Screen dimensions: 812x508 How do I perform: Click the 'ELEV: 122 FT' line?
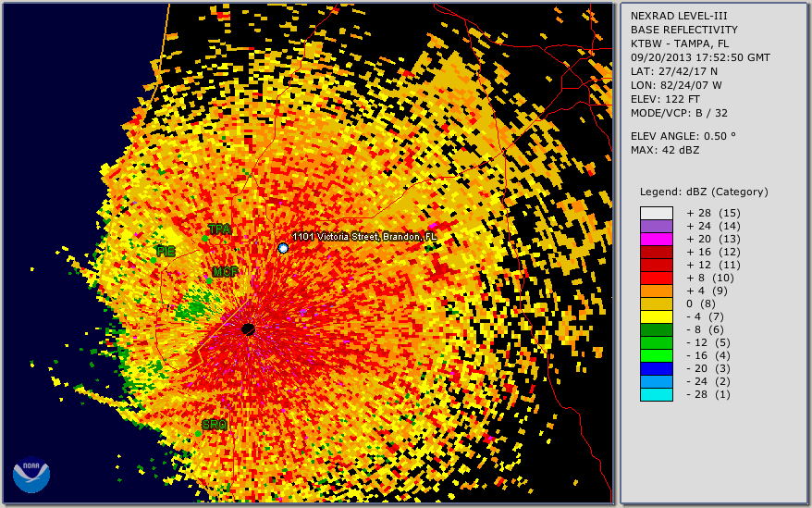(x=665, y=99)
